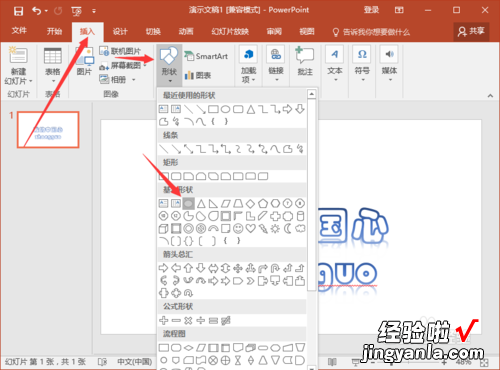Insert a picture with the 图片 button
Screen dimensions: 500x370
[84, 61]
